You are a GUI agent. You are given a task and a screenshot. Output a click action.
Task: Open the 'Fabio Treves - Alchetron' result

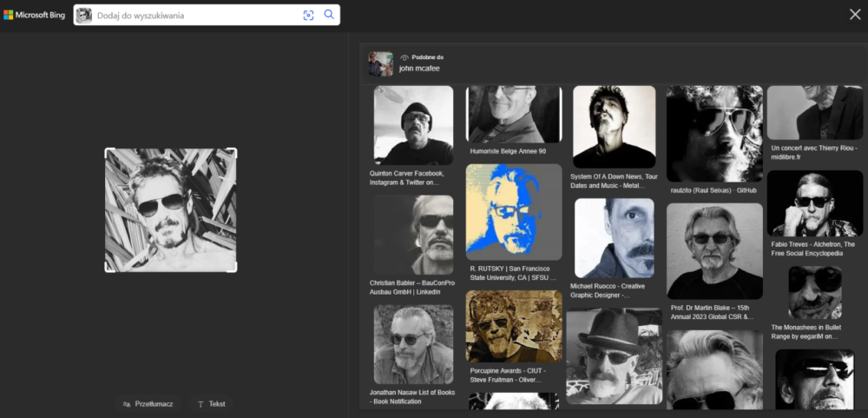click(813, 249)
